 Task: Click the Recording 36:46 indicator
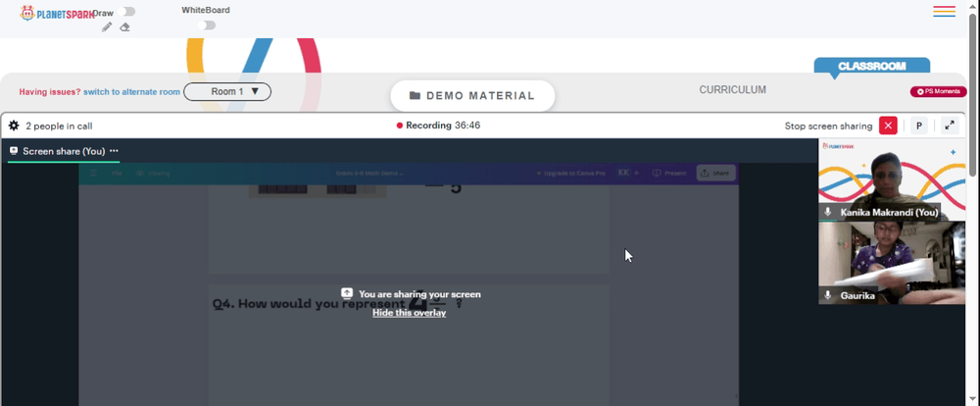tap(438, 126)
